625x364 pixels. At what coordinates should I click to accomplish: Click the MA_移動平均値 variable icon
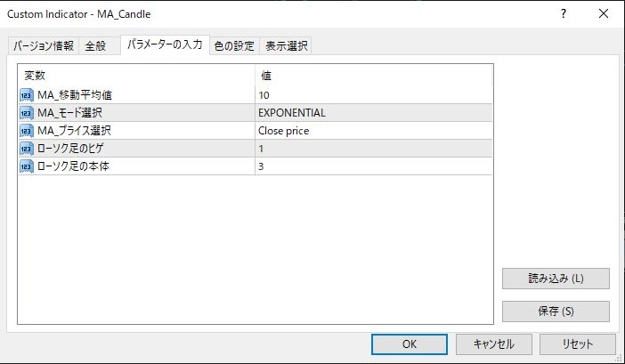(27, 95)
